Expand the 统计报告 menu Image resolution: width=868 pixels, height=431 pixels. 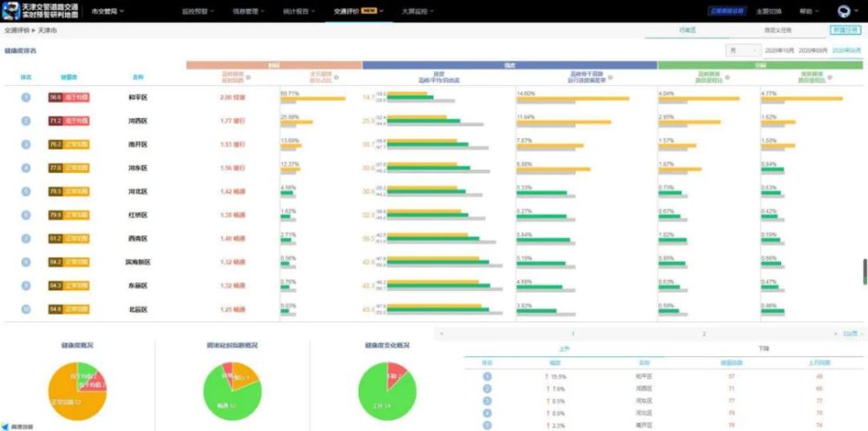tap(299, 11)
